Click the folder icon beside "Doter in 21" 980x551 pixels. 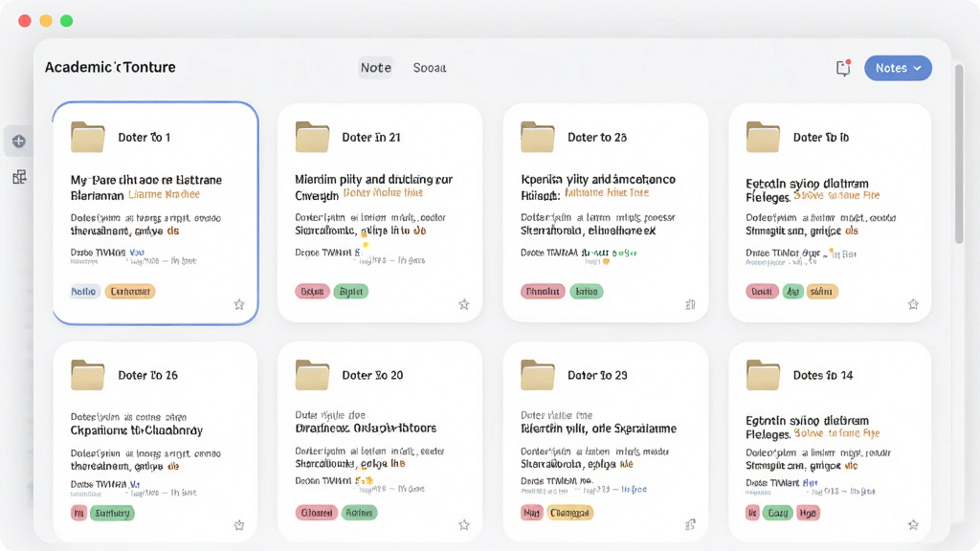(x=312, y=137)
